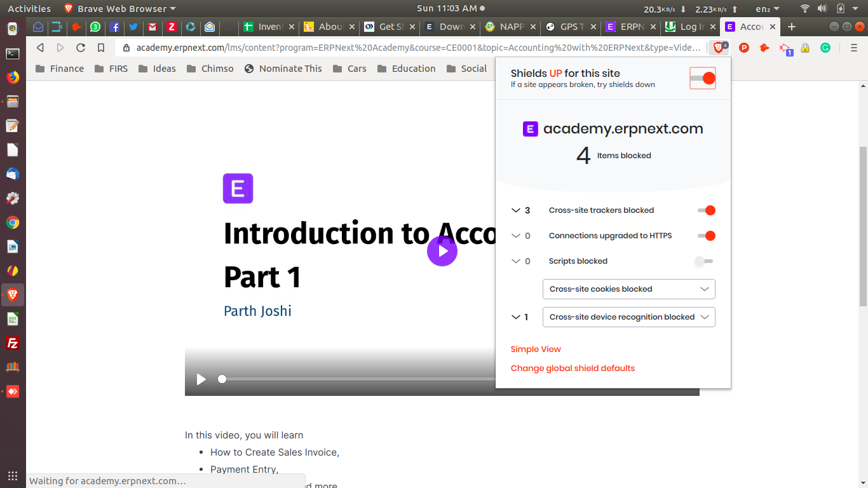Screen dimensions: 868x488
Task: Click the video seek bar handle
Action: tap(222, 379)
